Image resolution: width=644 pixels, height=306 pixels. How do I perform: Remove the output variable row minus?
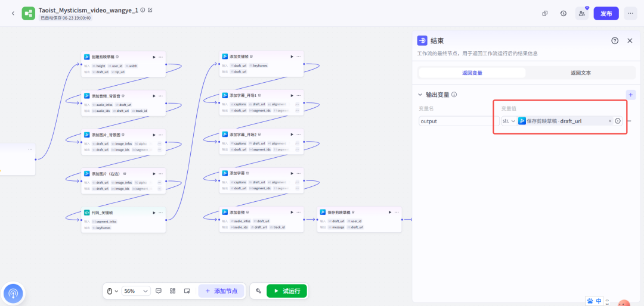click(x=630, y=121)
